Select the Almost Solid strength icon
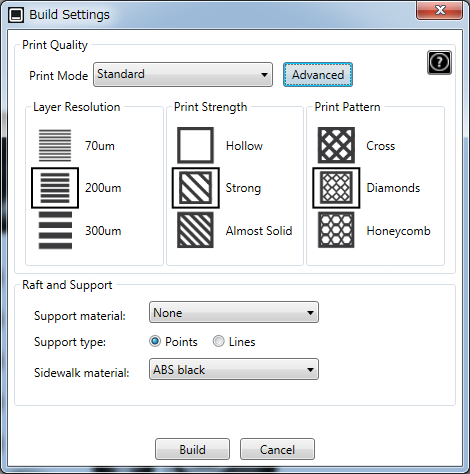 [195, 230]
